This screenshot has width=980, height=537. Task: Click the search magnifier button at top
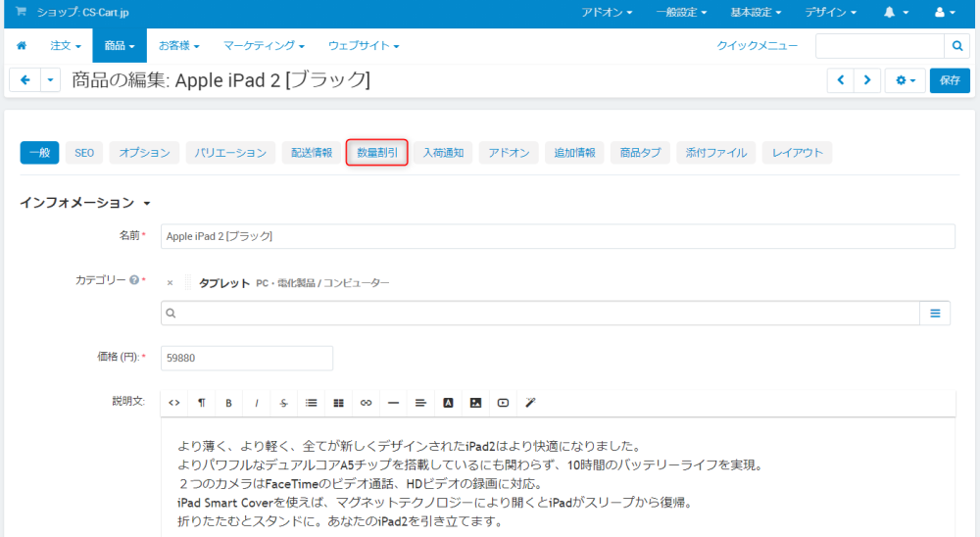click(x=956, y=46)
